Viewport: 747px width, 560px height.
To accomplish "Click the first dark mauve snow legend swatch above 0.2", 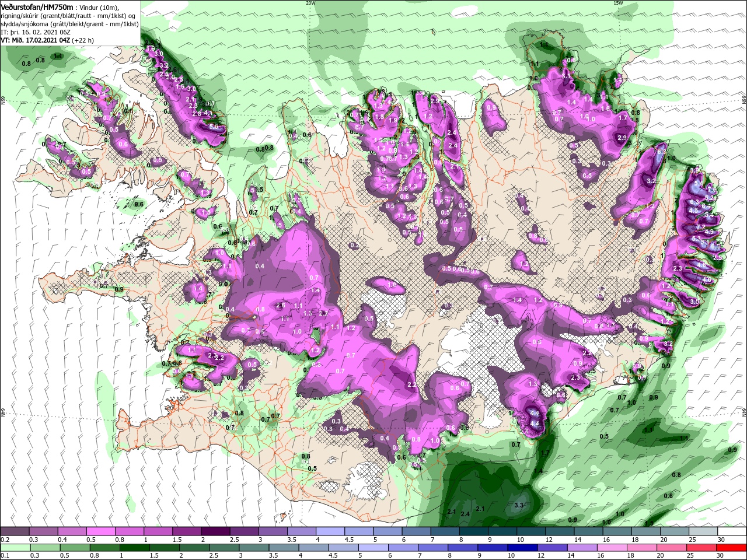I will click(15, 531).
